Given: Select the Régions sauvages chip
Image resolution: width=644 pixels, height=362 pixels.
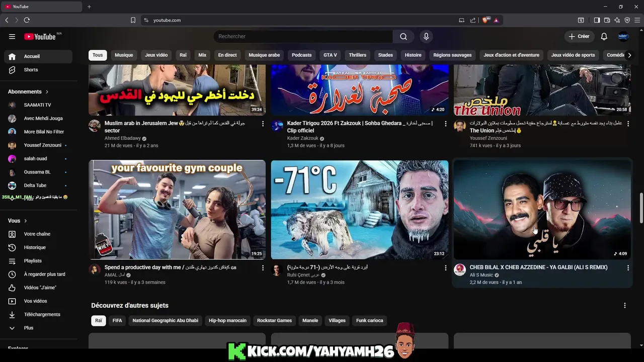Looking at the screenshot, I should click(452, 55).
